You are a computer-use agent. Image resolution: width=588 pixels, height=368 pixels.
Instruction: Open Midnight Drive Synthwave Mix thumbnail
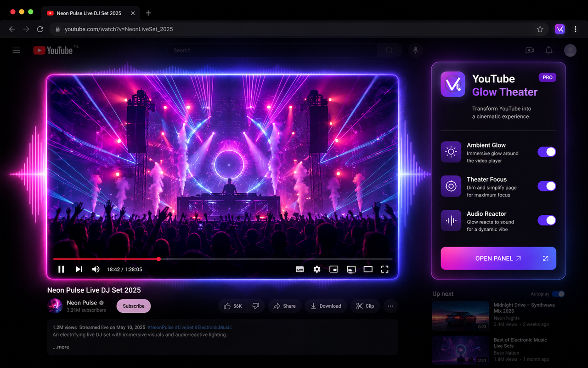[461, 316]
